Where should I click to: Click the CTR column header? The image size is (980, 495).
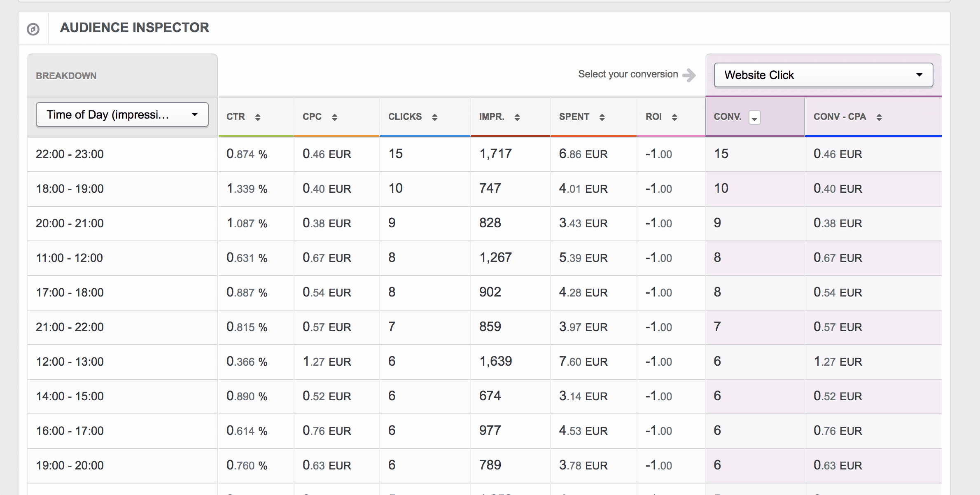pos(236,117)
